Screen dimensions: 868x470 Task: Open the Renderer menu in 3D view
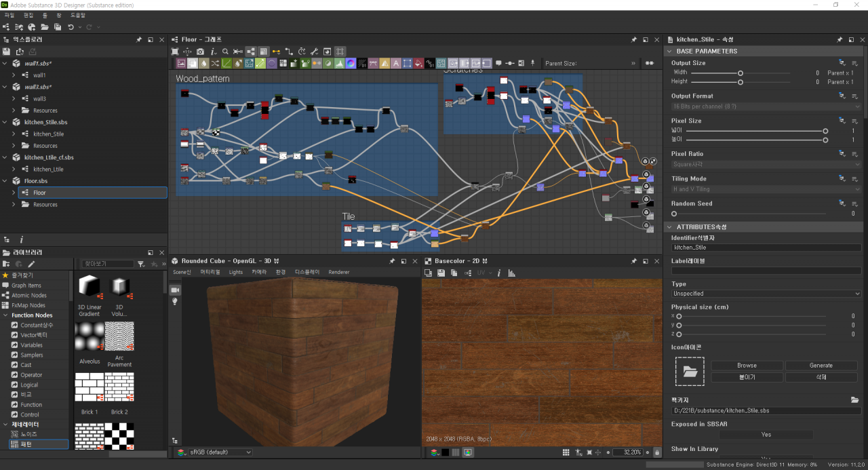pos(339,273)
